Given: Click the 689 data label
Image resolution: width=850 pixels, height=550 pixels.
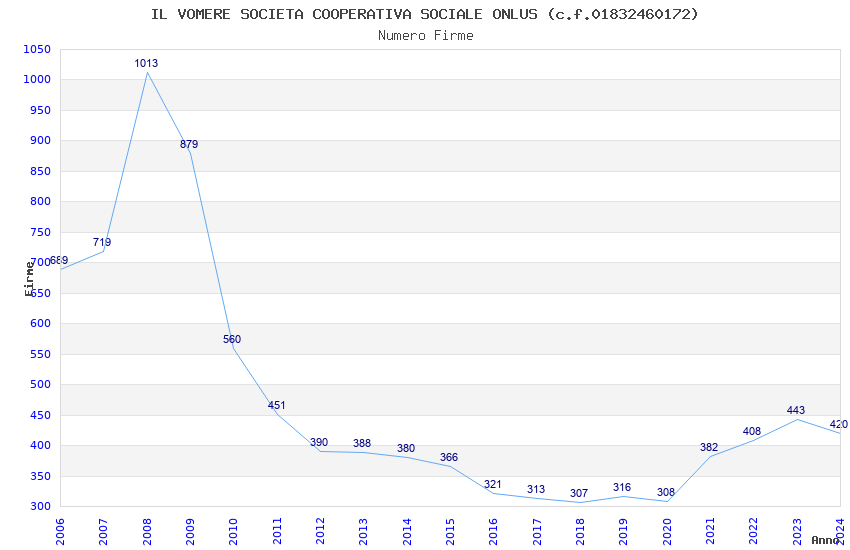Looking at the screenshot, I should coord(59,260).
